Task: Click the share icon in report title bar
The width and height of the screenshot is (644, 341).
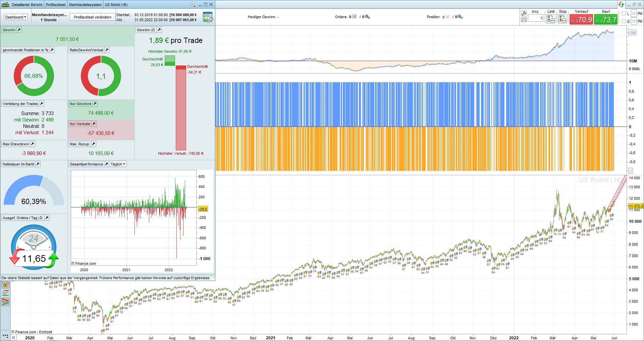Action: (x=192, y=4)
